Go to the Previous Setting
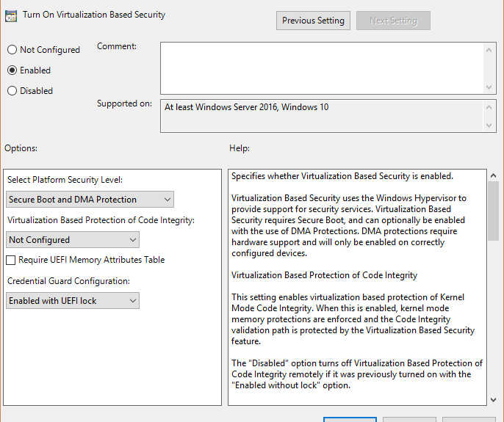 [313, 21]
